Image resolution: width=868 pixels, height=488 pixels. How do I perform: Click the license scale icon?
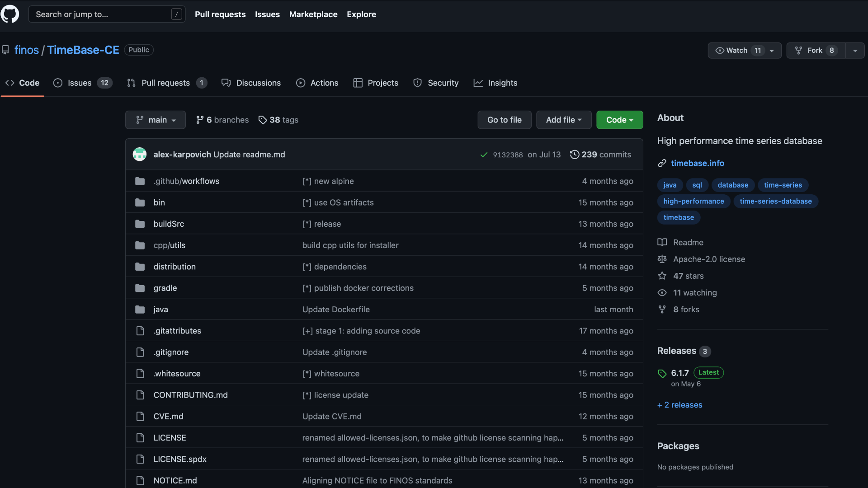click(x=662, y=259)
